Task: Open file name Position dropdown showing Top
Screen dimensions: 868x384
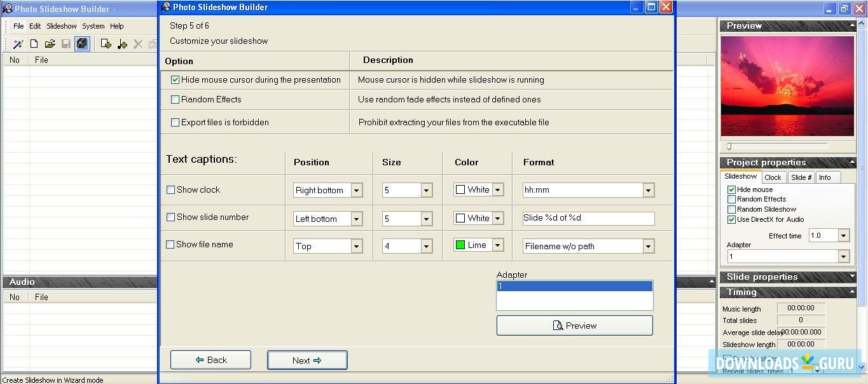Action: 356,246
